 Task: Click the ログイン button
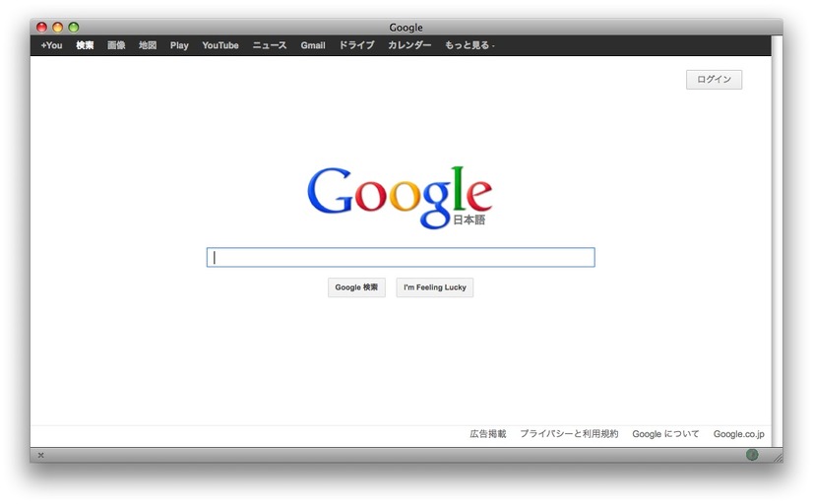714,80
